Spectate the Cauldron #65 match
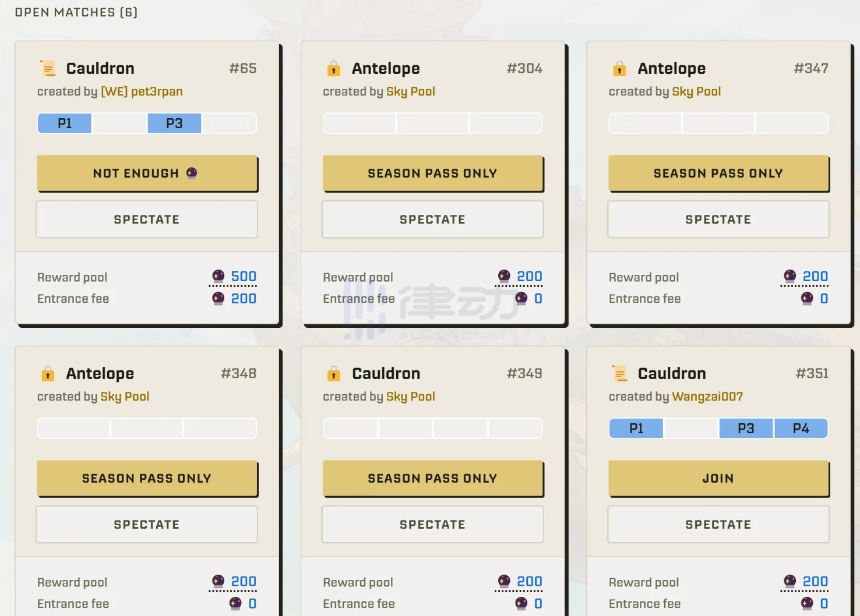860x616 pixels. coord(147,220)
